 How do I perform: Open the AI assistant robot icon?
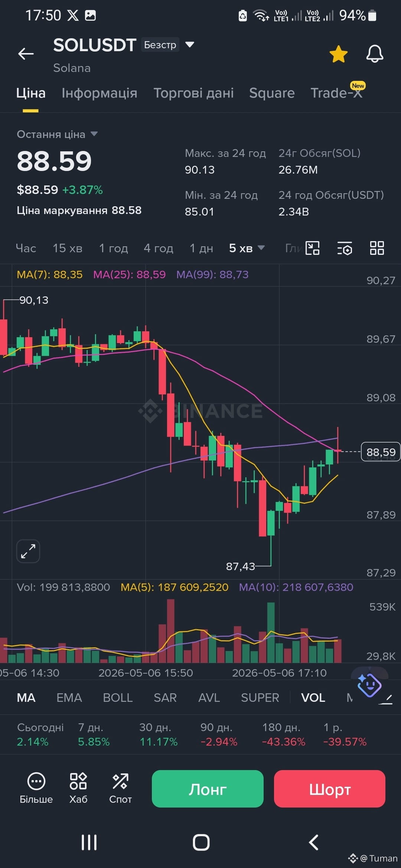coord(369,685)
